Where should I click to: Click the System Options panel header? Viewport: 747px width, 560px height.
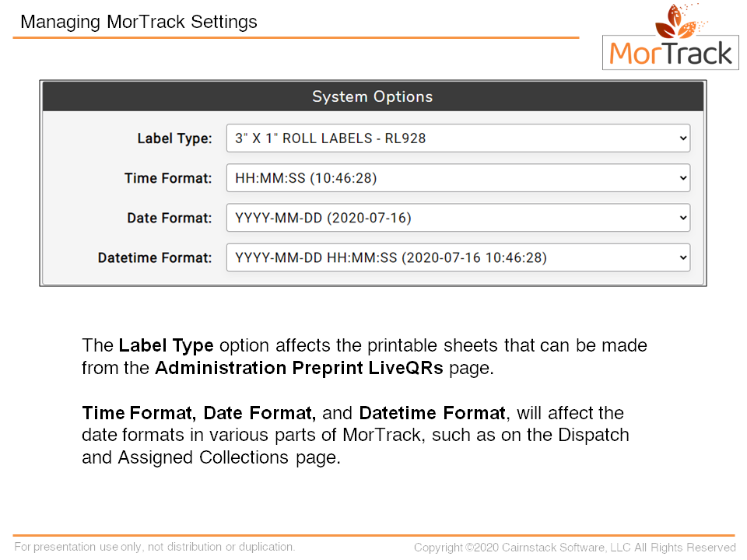pyautogui.click(x=373, y=96)
